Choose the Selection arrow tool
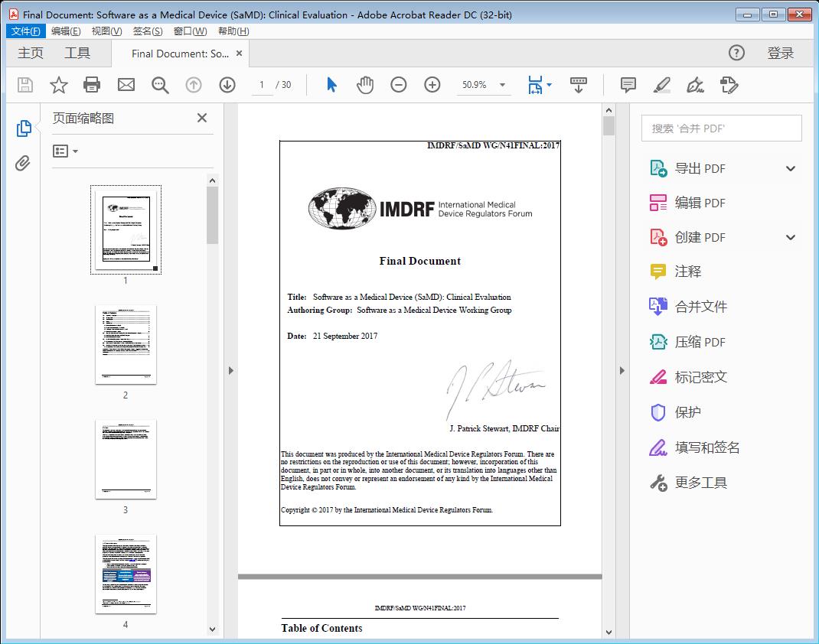The height and width of the screenshot is (644, 819). pyautogui.click(x=331, y=85)
